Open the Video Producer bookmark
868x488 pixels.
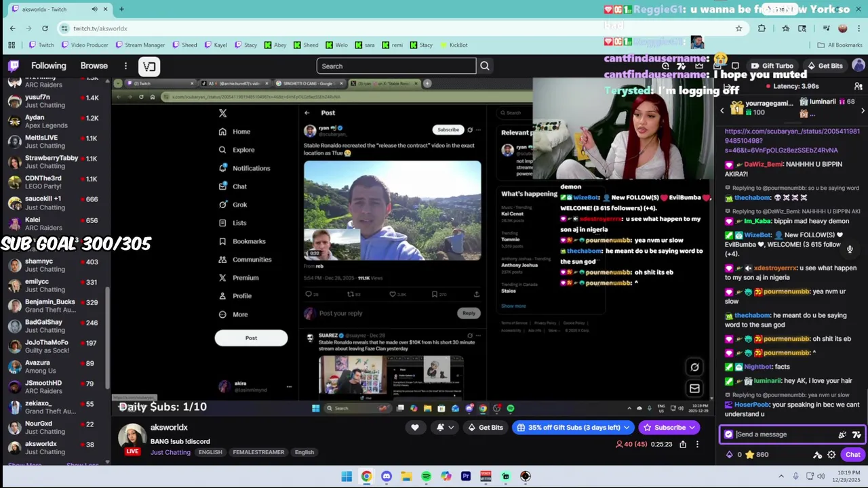(x=85, y=45)
